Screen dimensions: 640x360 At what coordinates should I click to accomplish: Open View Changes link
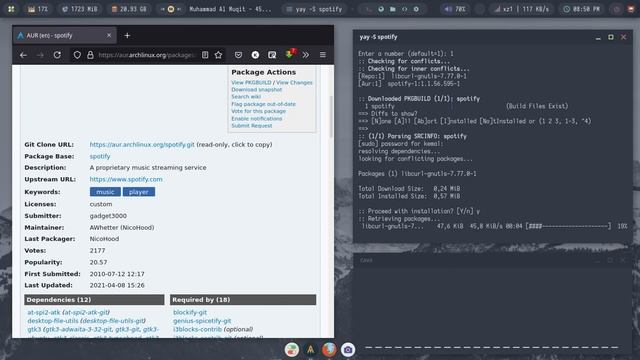(x=294, y=82)
